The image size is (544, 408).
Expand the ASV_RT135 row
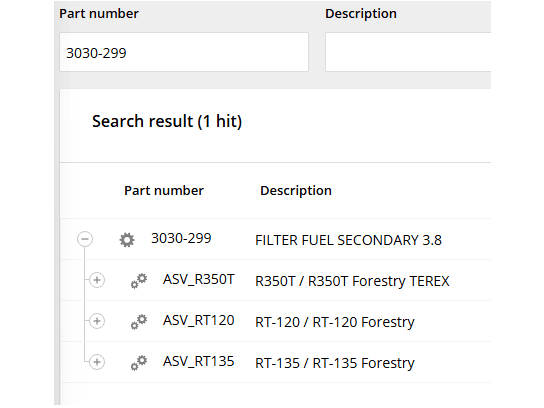click(97, 362)
